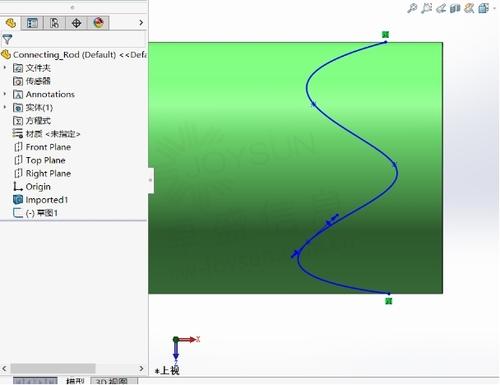Click the upper tangent handle on the spline
This screenshot has width=500, height=385.
coord(332,220)
